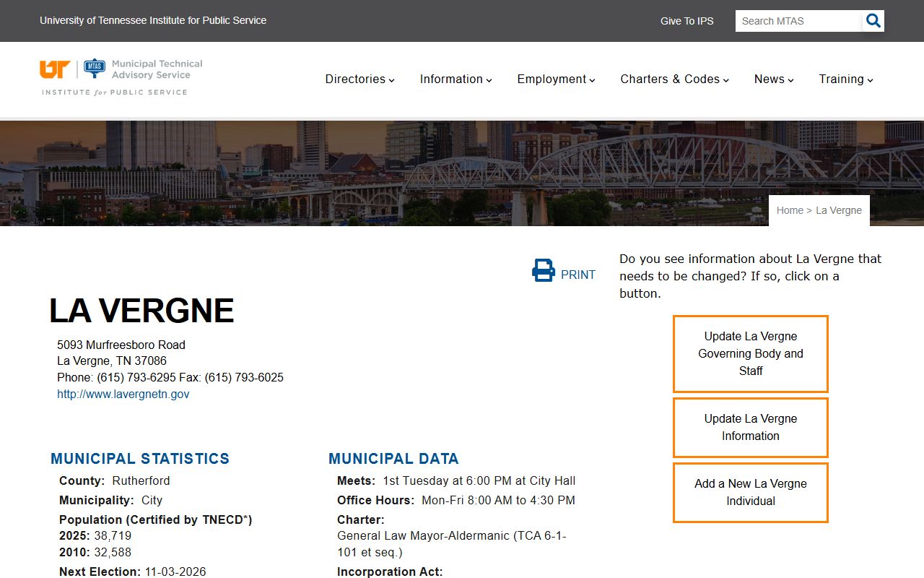924x578 pixels.
Task: Click Add a New La Vergne Individual
Action: [750, 493]
